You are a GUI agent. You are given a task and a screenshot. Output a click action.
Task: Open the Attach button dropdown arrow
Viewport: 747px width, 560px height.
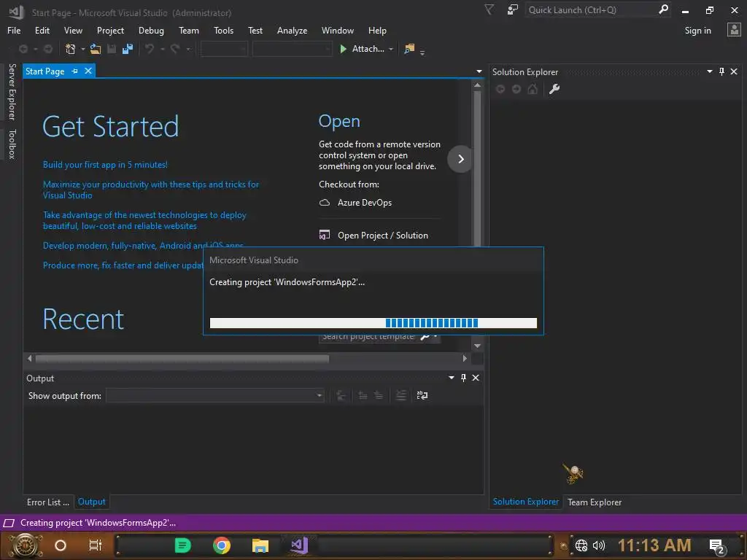[391, 49]
